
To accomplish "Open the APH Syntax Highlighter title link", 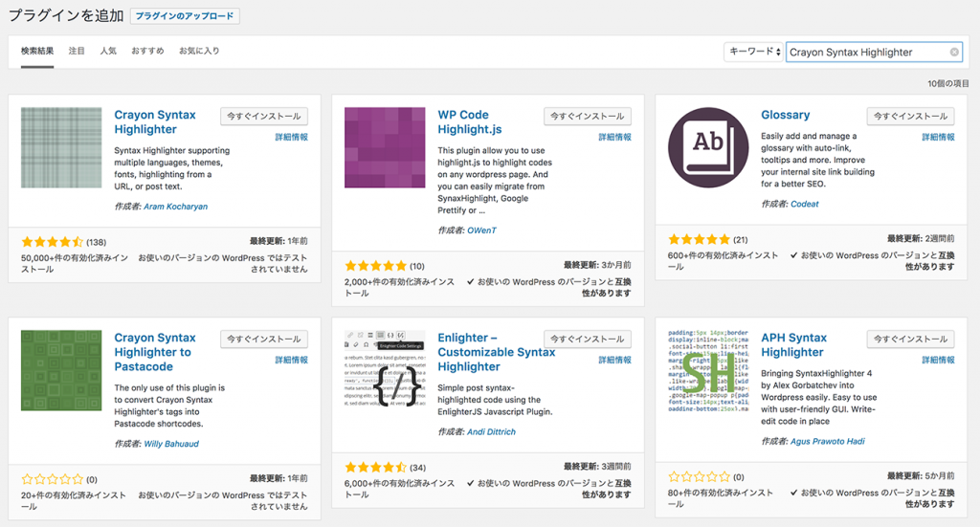I will 793,344.
